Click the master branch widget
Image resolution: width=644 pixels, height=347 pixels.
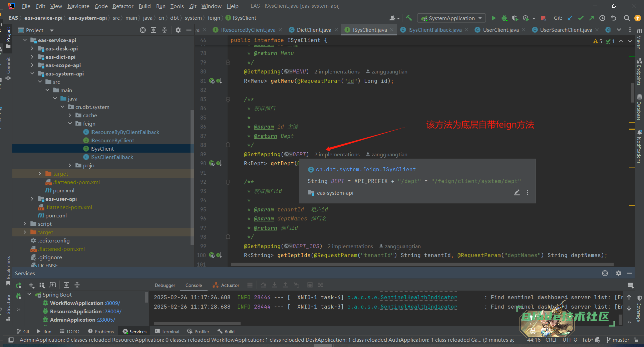(x=618, y=340)
